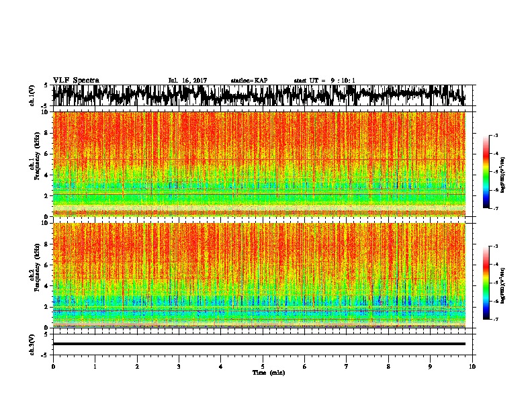Screen dimensions: 532x411
Task: Click time-axis tick label "3"
Action: (179, 367)
